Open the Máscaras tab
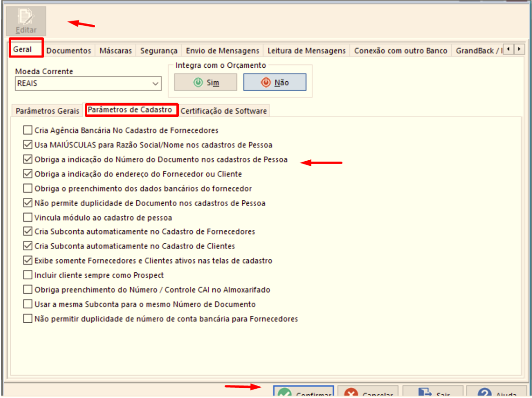The height and width of the screenshot is (398, 532). click(116, 50)
